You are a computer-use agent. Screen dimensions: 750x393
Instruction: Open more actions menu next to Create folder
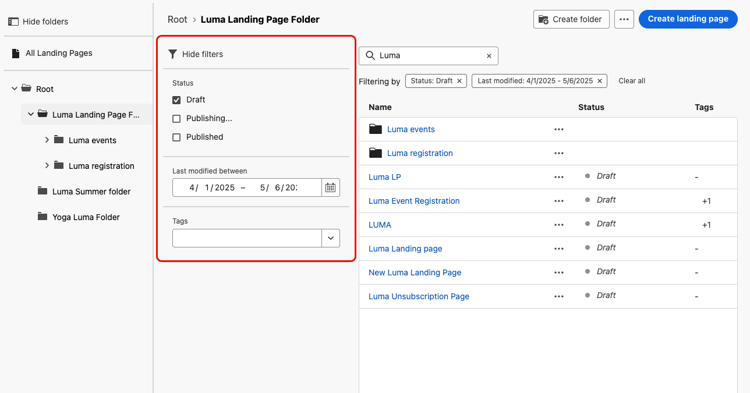624,20
